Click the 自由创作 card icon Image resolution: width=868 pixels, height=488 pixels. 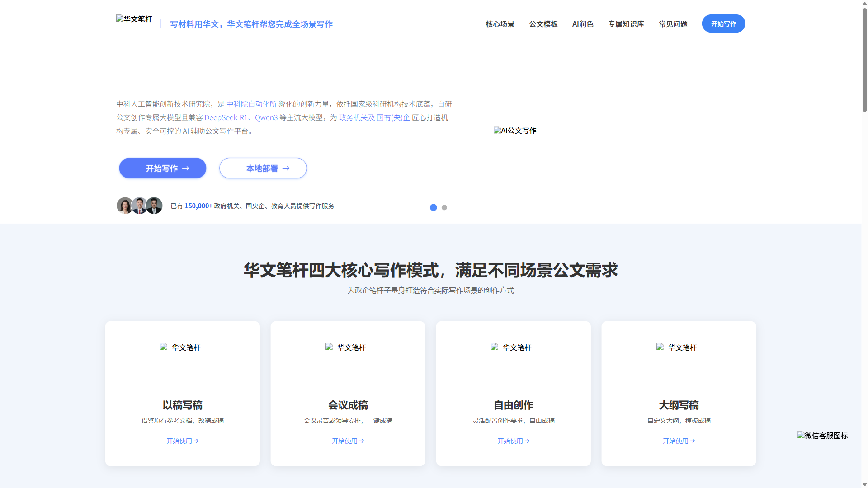pos(511,347)
